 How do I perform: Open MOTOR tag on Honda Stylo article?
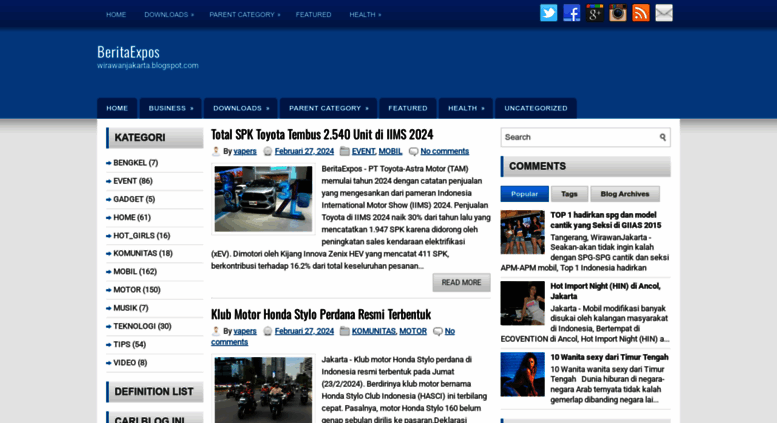pos(413,331)
